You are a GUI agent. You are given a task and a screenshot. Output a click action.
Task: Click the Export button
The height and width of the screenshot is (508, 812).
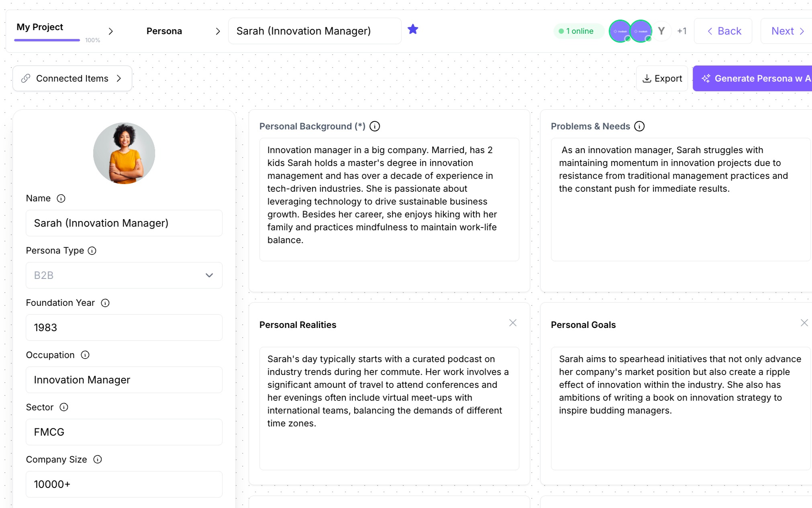(x=662, y=78)
